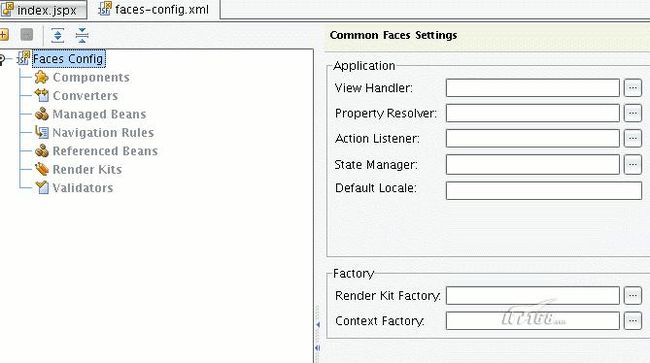This screenshot has width=650, height=363.
Task: Click the Navigation Rules icon
Action: tap(41, 132)
